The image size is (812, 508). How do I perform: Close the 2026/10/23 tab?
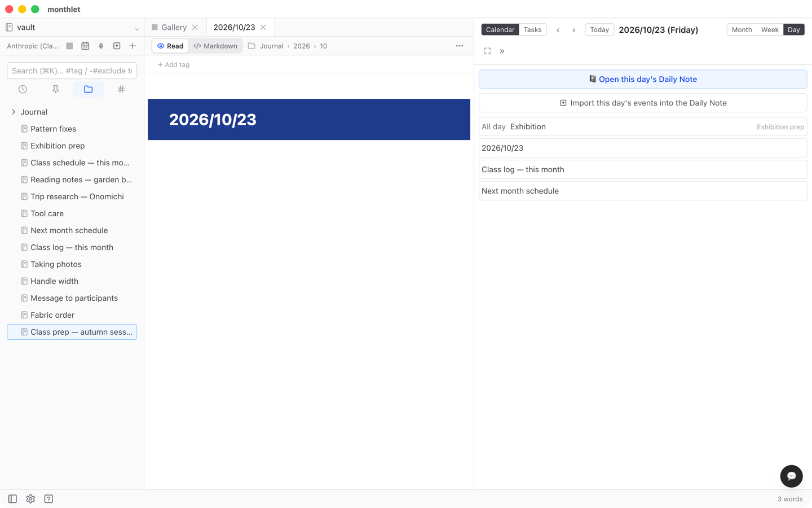point(263,28)
